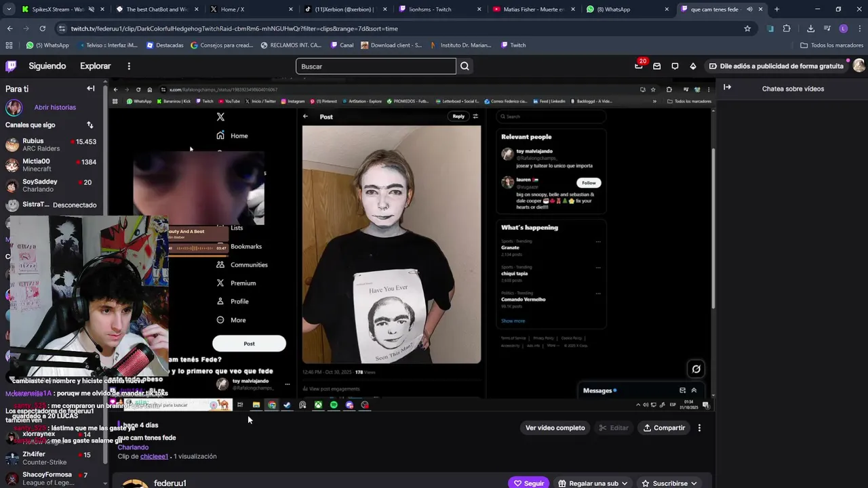This screenshot has width=868, height=488.
Task: Open the Twitch home logo
Action: pyautogui.click(x=11, y=66)
